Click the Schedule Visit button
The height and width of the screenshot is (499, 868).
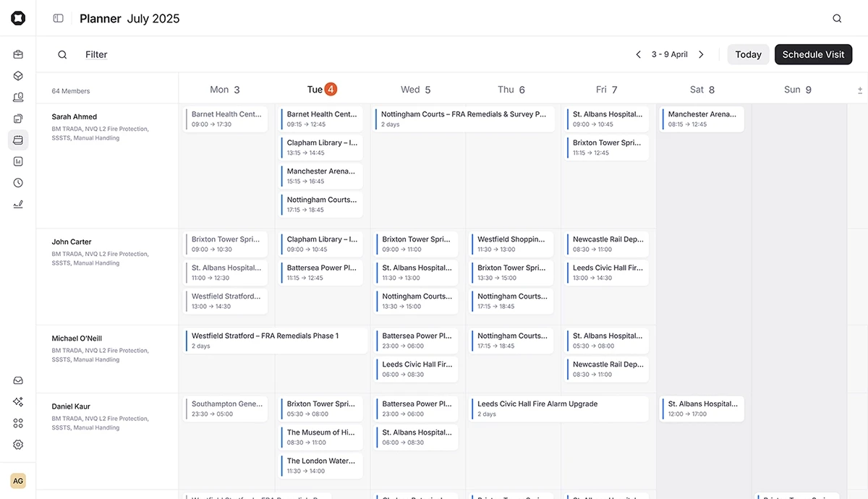pos(813,54)
